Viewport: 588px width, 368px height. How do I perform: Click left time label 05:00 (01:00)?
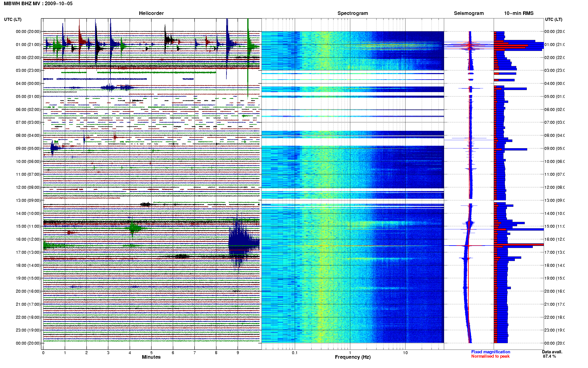pos(28,97)
